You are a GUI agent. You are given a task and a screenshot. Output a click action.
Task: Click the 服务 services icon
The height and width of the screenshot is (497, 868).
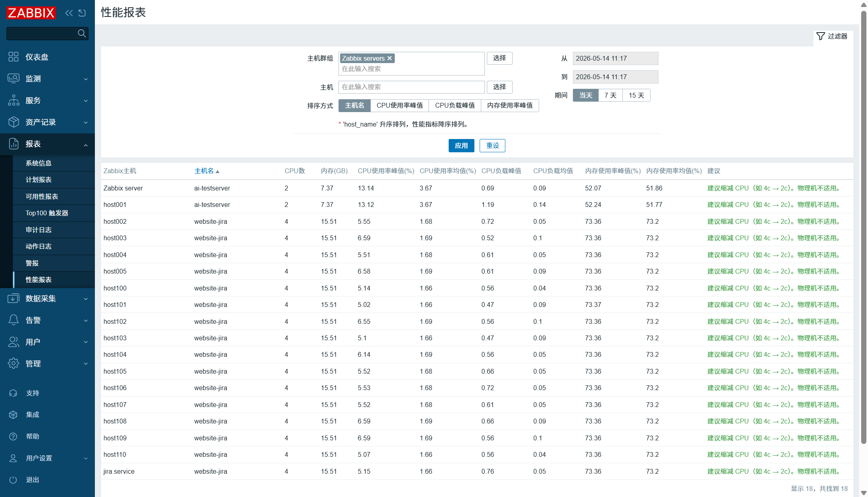click(x=13, y=100)
